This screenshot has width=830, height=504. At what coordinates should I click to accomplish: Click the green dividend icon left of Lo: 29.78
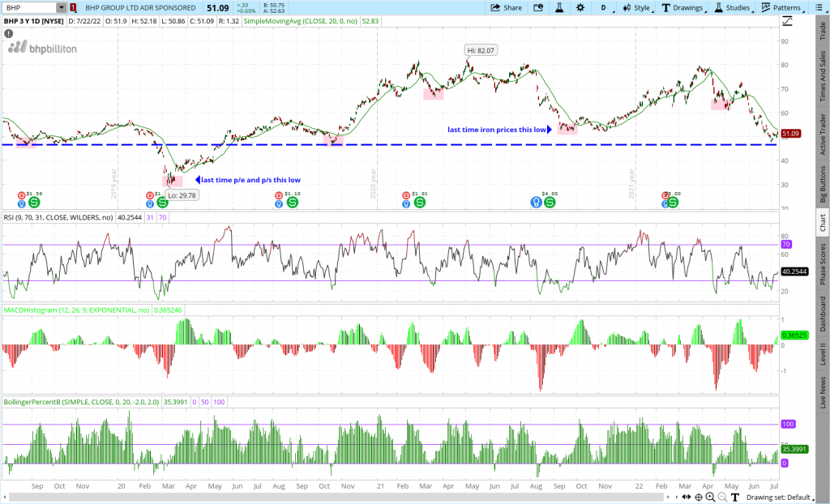tap(162, 203)
